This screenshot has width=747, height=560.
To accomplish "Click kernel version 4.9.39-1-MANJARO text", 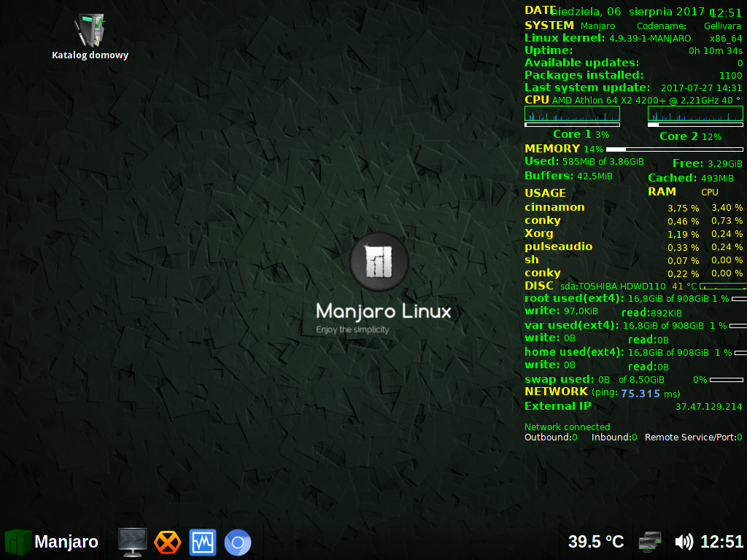I will pyautogui.click(x=650, y=39).
